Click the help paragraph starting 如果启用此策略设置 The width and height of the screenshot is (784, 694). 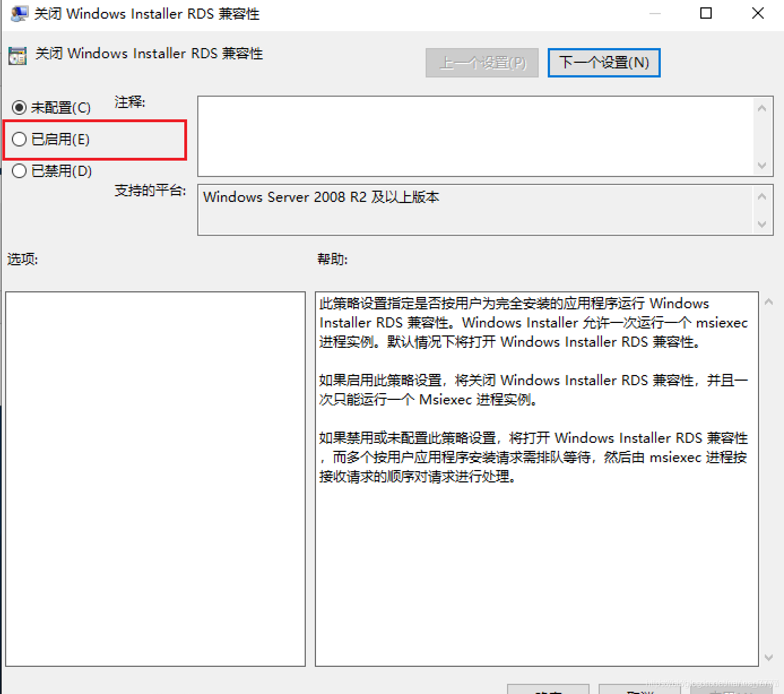[534, 390]
